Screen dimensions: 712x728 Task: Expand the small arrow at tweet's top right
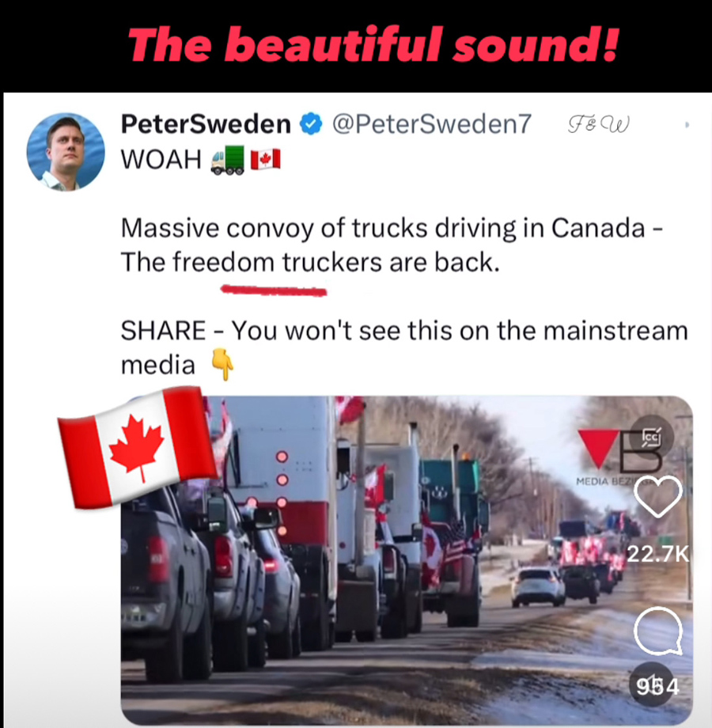click(687, 124)
